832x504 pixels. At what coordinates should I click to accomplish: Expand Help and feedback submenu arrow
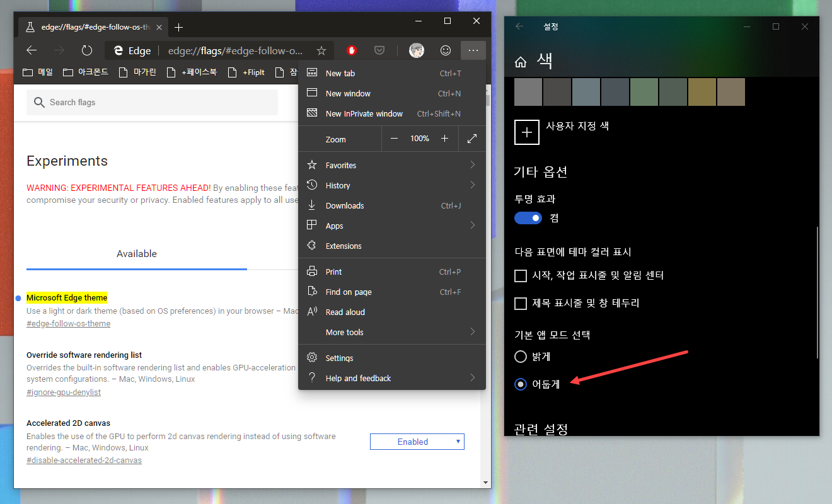click(473, 378)
